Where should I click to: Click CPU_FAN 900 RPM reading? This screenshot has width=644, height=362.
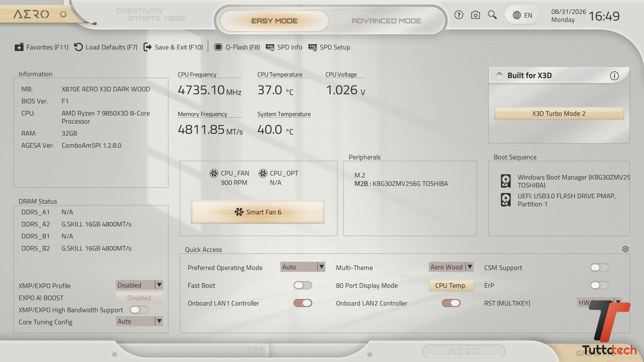pos(234,183)
